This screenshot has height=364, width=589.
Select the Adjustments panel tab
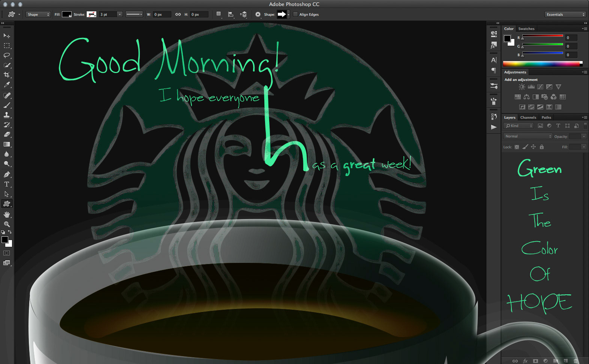coord(515,72)
